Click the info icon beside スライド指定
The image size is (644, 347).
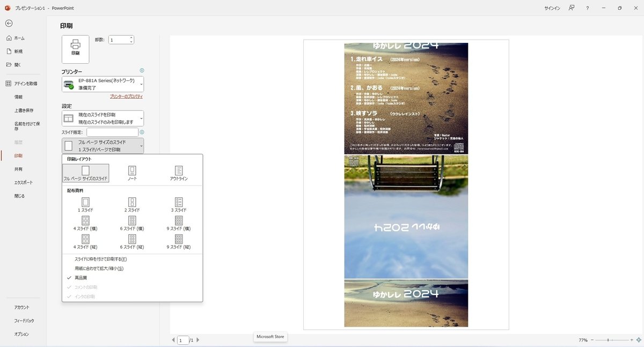[x=142, y=132]
